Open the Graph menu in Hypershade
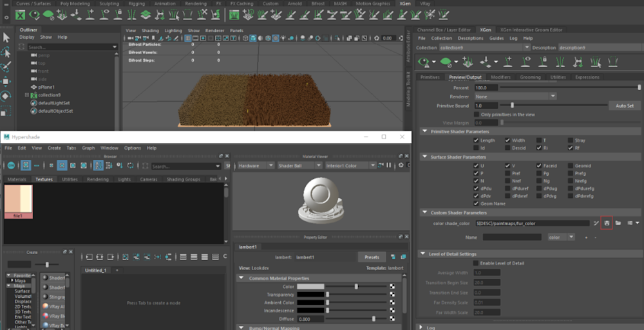This screenshot has width=644, height=330. tap(88, 148)
